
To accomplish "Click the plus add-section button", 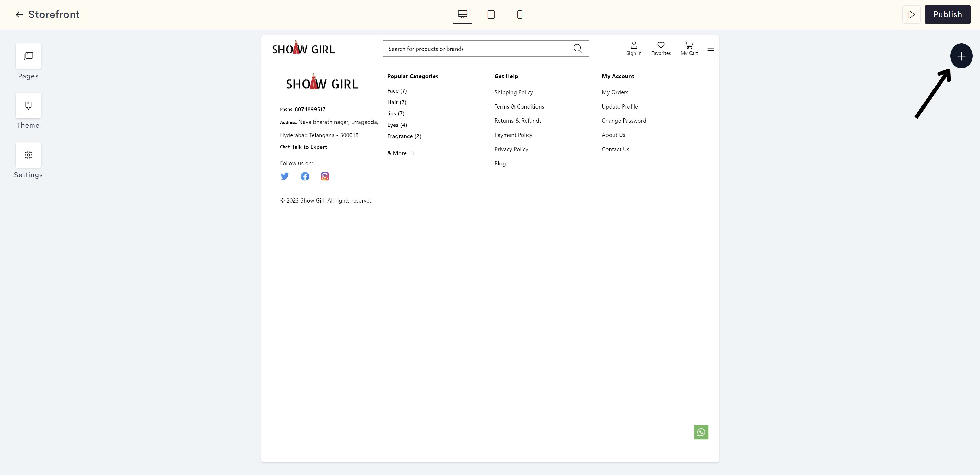I will coord(961,56).
